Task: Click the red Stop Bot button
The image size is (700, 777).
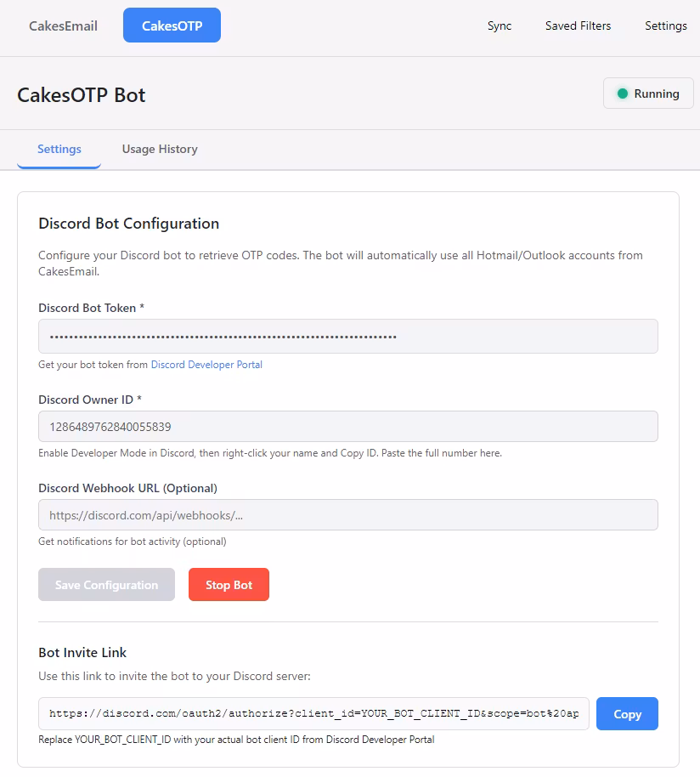Action: tap(229, 585)
